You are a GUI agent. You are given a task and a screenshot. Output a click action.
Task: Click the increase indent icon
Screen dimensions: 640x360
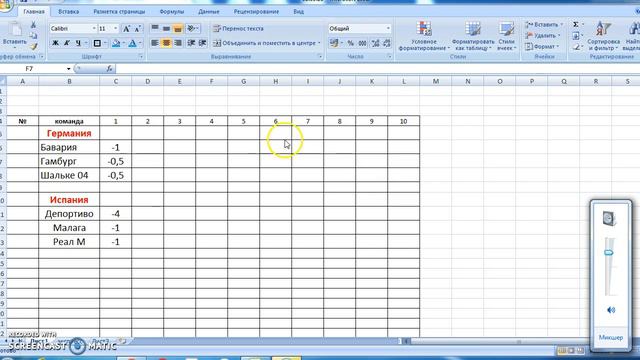click(x=202, y=43)
